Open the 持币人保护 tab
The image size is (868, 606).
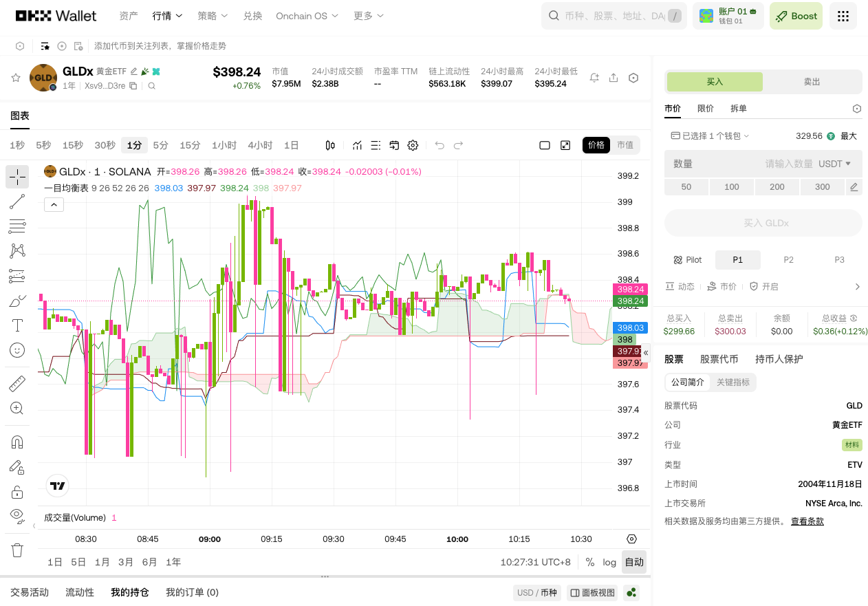[x=779, y=359]
